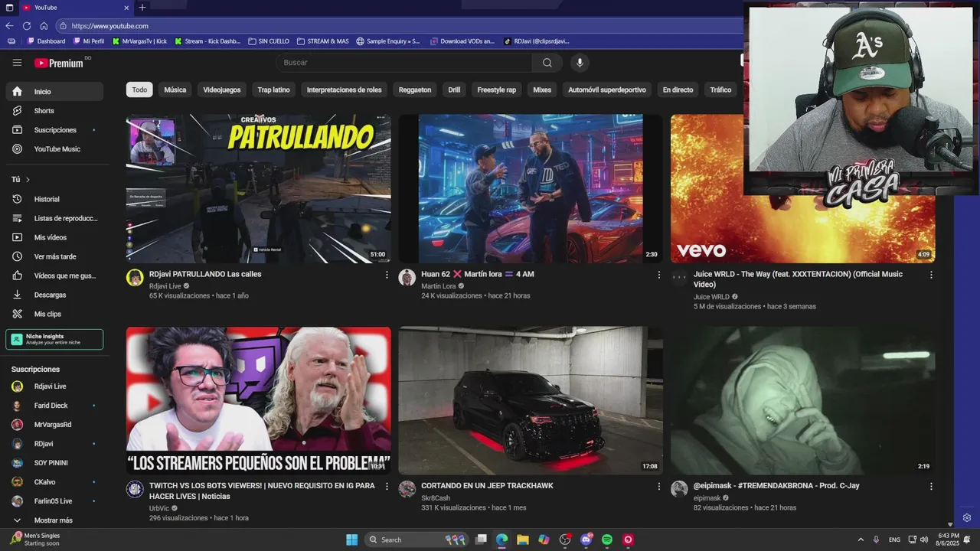The width and height of the screenshot is (980, 551).
Task: Click the browser reload button
Action: 27,26
